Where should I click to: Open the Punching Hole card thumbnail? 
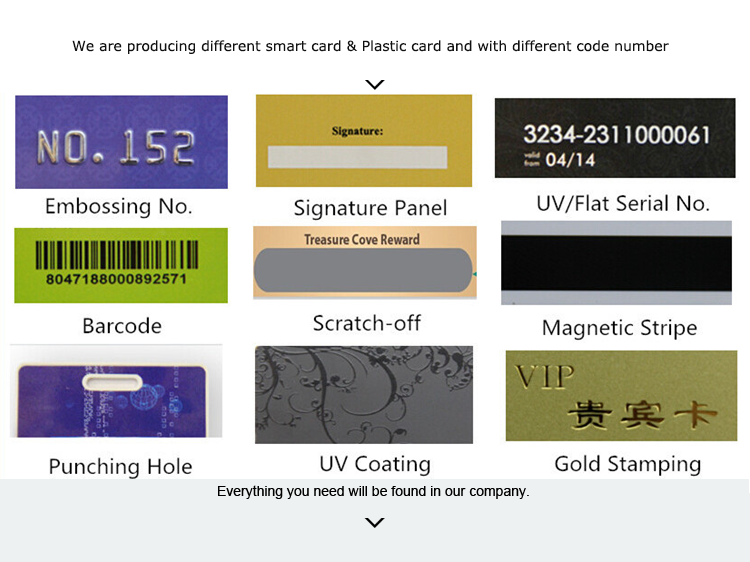[x=116, y=391]
